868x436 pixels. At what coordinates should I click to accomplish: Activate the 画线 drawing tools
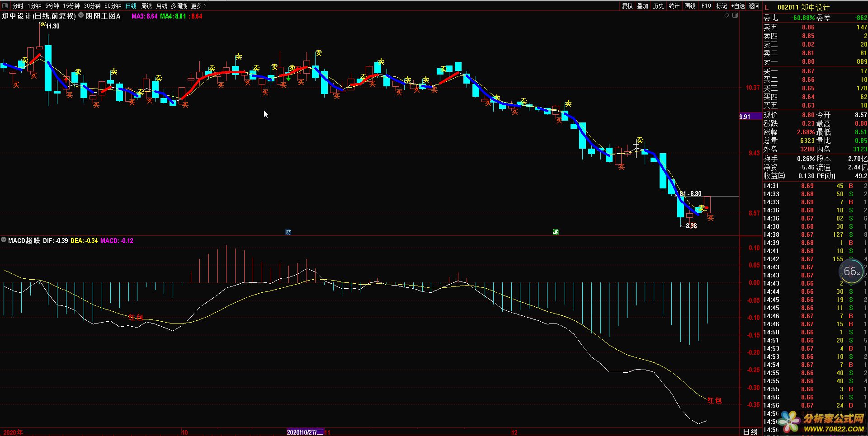pyautogui.click(x=690, y=6)
